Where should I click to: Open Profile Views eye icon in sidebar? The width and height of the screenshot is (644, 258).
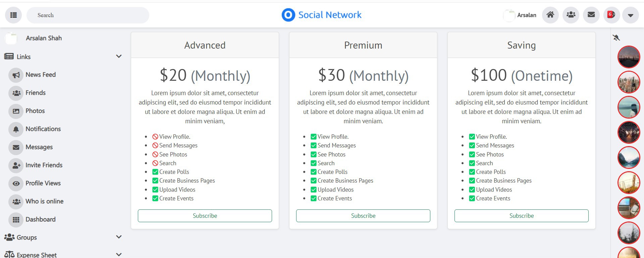[x=16, y=183]
